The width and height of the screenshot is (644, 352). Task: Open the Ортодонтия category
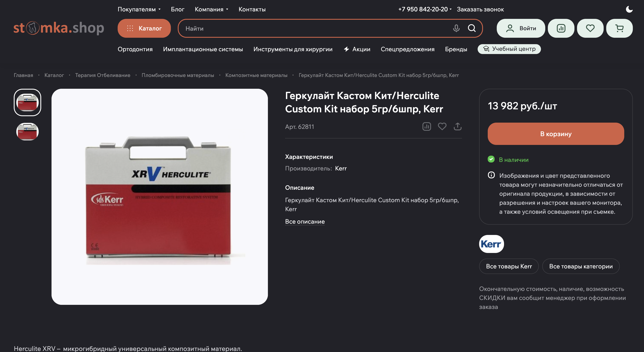point(135,49)
